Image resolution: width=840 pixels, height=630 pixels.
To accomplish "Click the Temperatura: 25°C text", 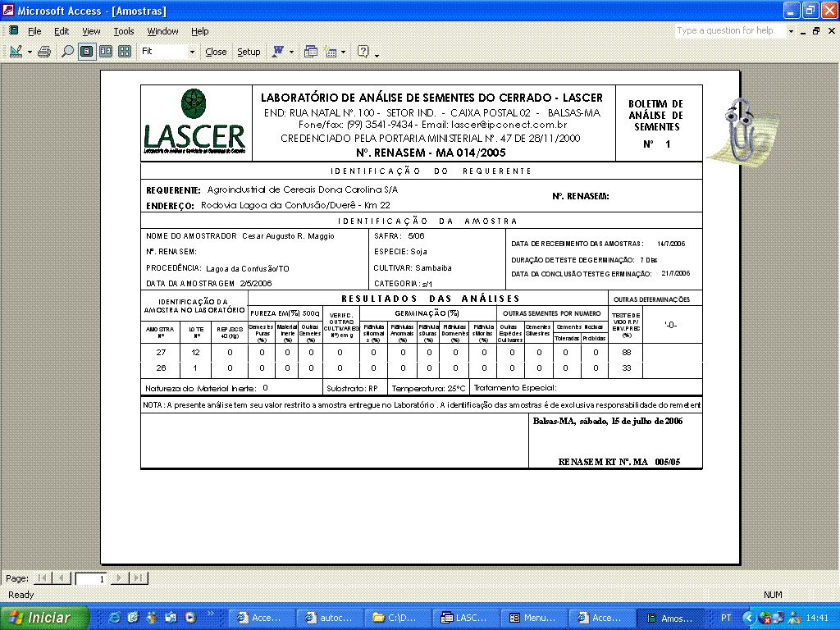I will [428, 388].
